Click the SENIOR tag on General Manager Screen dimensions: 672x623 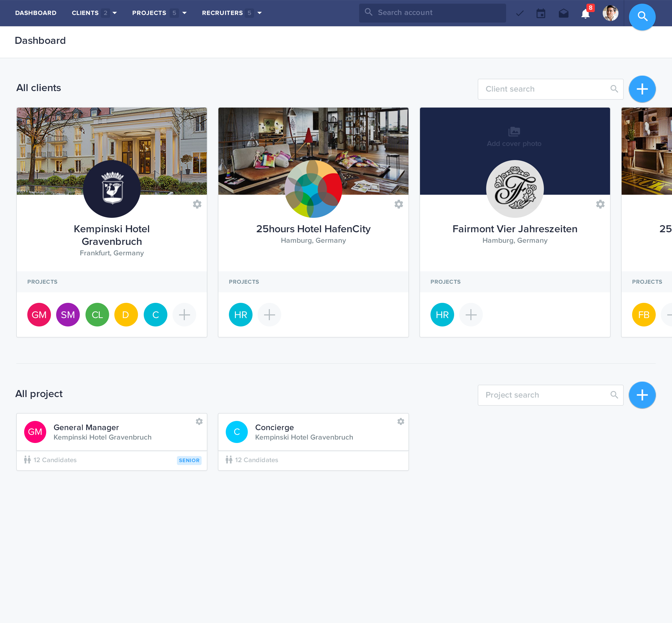coord(189,461)
